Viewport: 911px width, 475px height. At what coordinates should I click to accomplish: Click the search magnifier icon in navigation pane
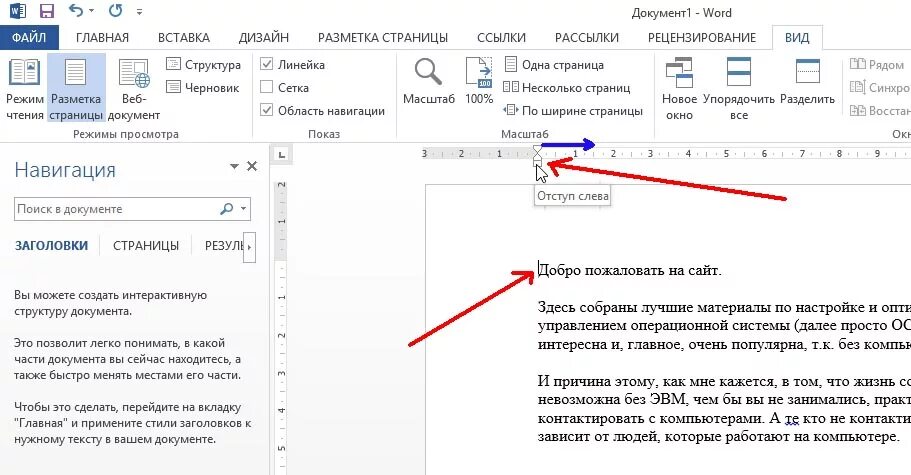click(227, 208)
